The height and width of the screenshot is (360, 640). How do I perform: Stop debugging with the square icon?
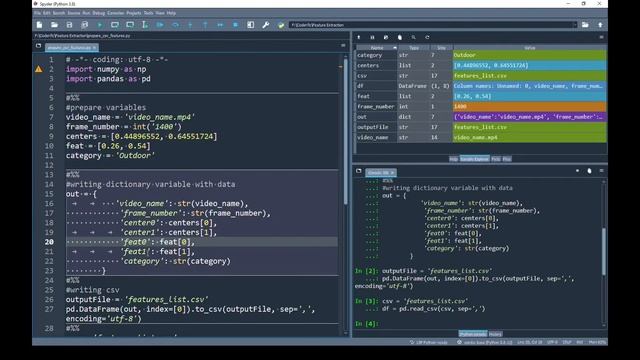tap(236, 25)
